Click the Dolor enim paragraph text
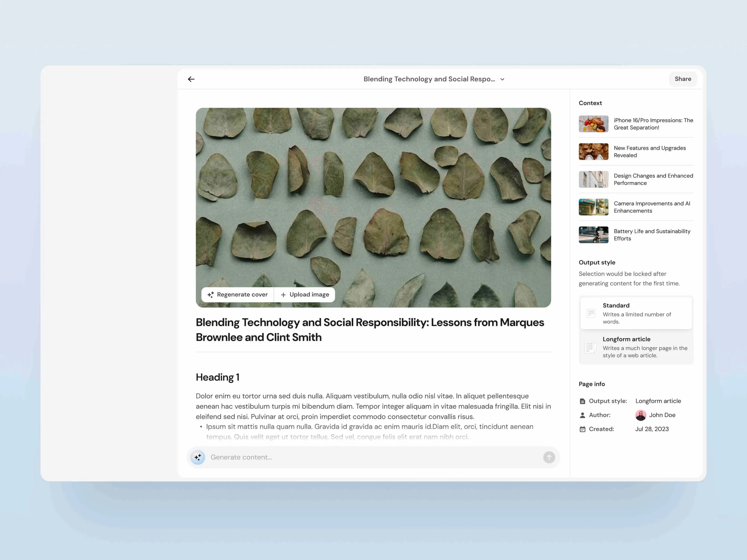This screenshot has width=747, height=560. click(373, 406)
